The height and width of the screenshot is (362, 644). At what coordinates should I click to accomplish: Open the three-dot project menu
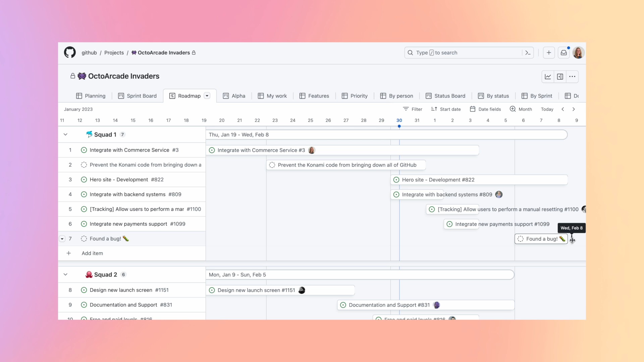[x=572, y=77]
